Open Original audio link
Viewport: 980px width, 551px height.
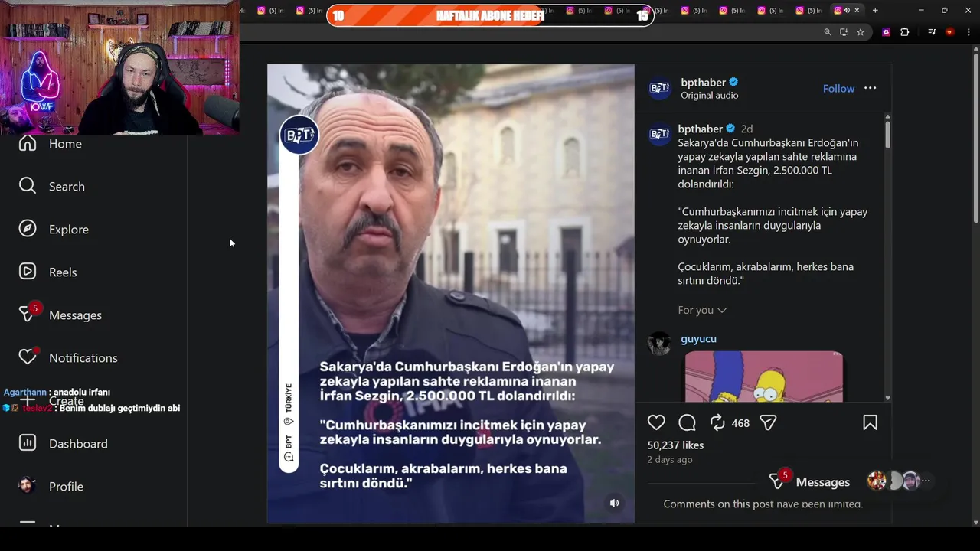[x=710, y=95]
